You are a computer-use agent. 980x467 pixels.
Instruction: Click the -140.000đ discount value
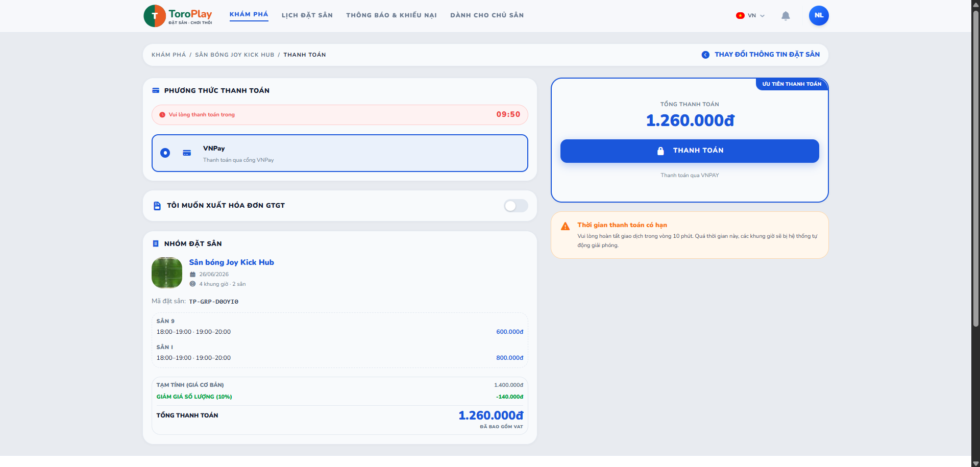pyautogui.click(x=509, y=397)
